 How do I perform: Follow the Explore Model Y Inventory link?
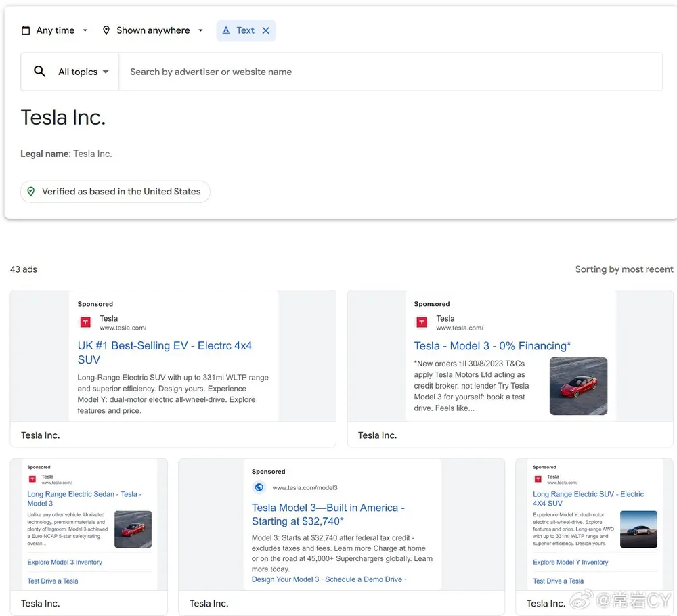tap(570, 562)
